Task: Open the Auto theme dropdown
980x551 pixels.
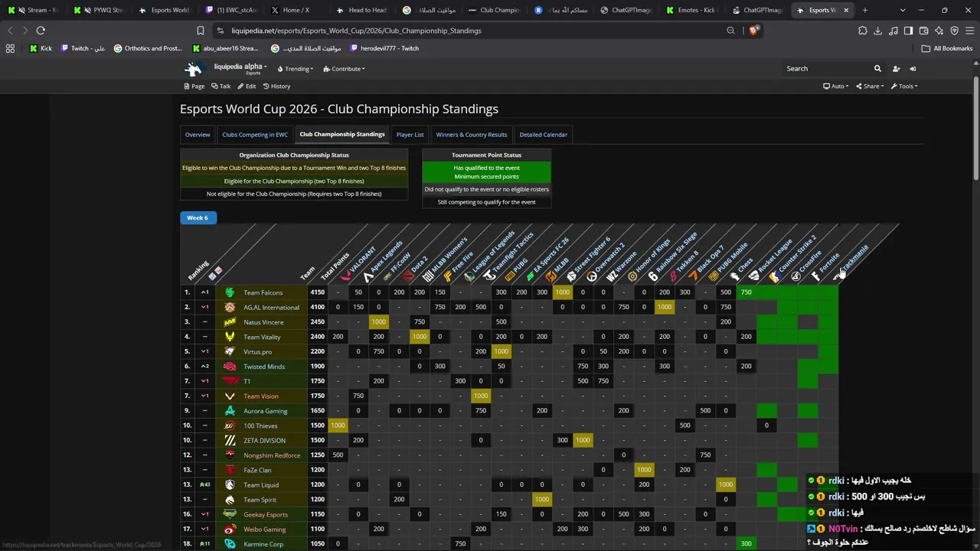Action: coord(835,86)
